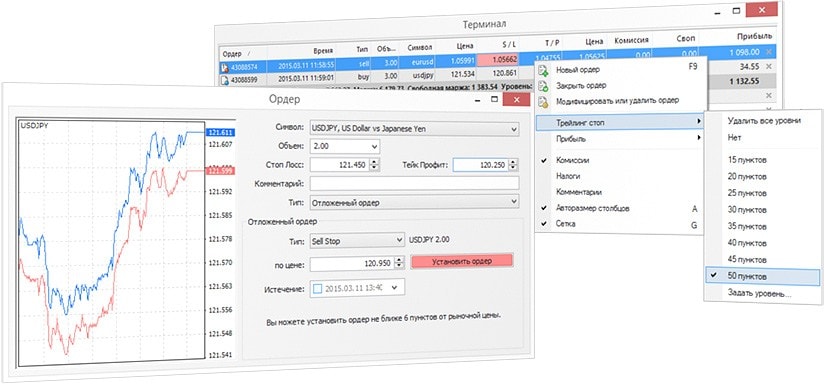Click the по цене input field
824x384 pixels.
(353, 263)
